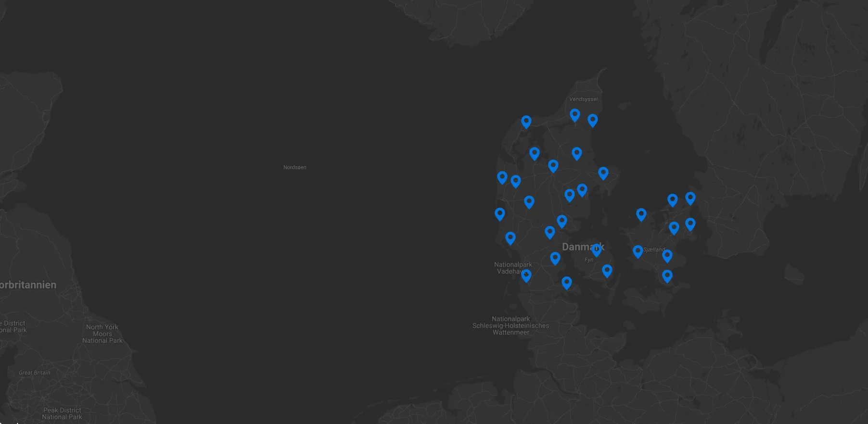Click the left pin of the pair near Aarhus
The width and height of the screenshot is (868, 424).
[x=570, y=195]
